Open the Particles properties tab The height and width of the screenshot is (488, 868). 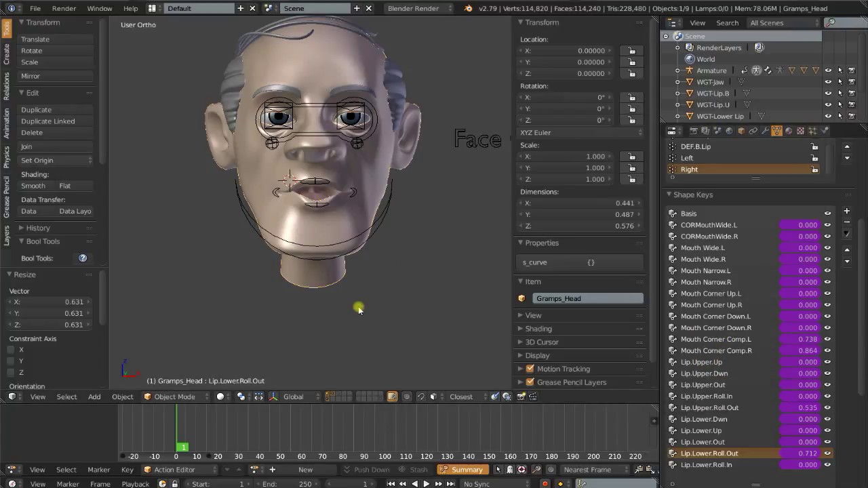click(812, 131)
